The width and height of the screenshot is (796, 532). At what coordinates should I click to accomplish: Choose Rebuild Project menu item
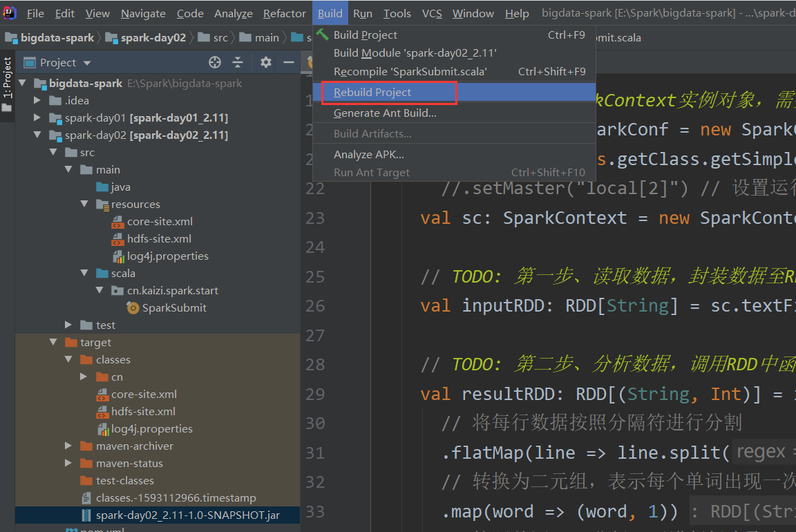[x=455, y=93]
